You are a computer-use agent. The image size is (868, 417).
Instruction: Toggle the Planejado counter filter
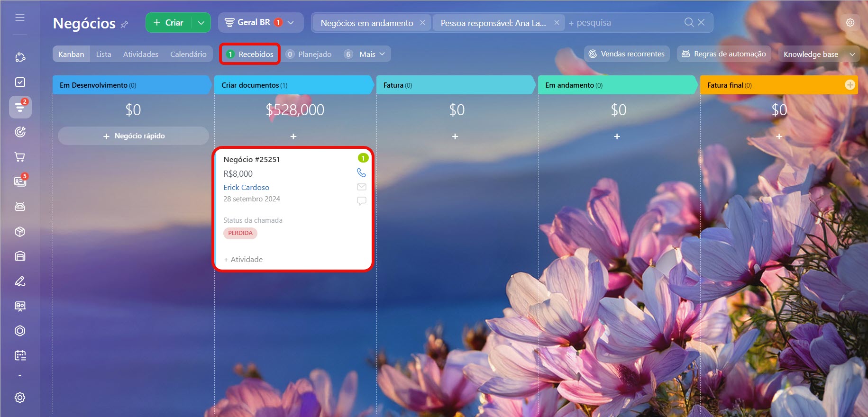pyautogui.click(x=309, y=54)
